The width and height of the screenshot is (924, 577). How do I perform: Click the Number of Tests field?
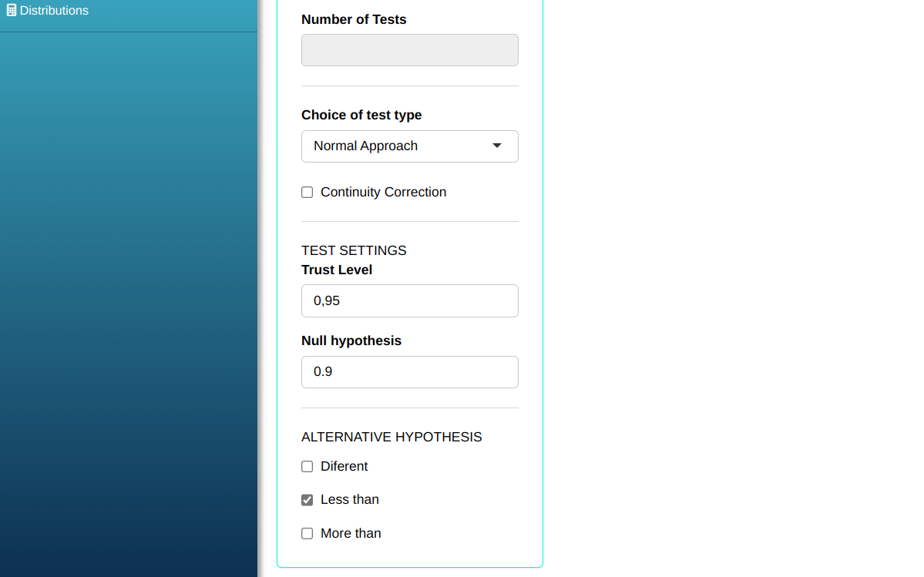409,50
